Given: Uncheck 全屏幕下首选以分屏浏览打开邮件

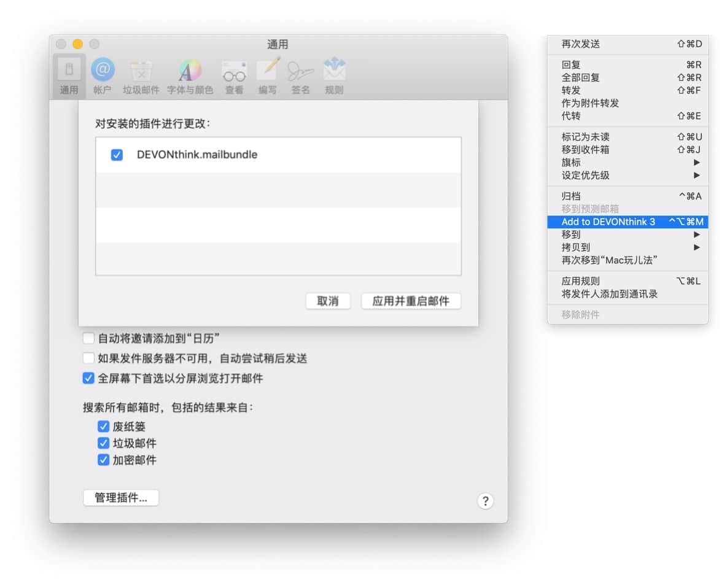Looking at the screenshot, I should click(x=88, y=378).
